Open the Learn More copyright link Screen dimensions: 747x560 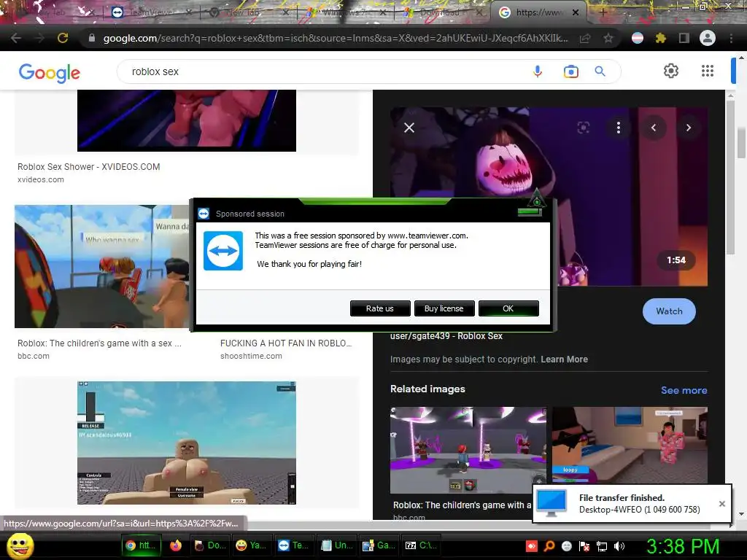tap(564, 359)
